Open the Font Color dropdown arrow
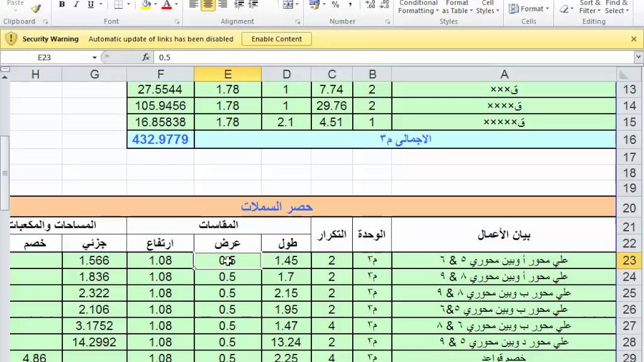This screenshot has width=644, height=362. pos(177,5)
